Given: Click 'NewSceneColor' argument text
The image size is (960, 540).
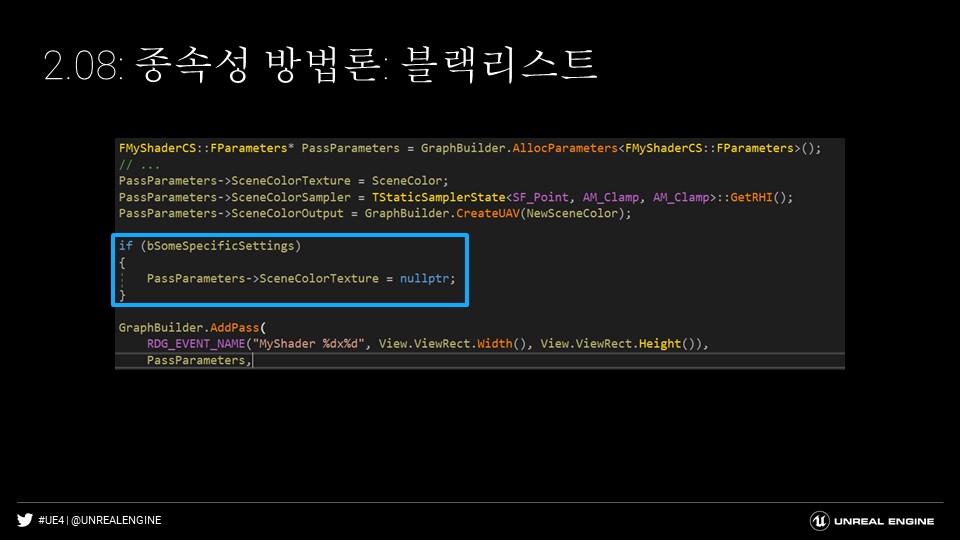Looking at the screenshot, I should coord(571,213).
